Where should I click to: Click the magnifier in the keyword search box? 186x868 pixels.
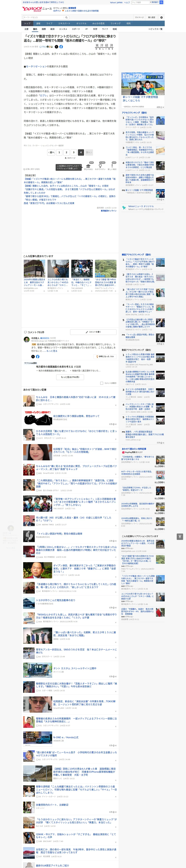point(66,17)
